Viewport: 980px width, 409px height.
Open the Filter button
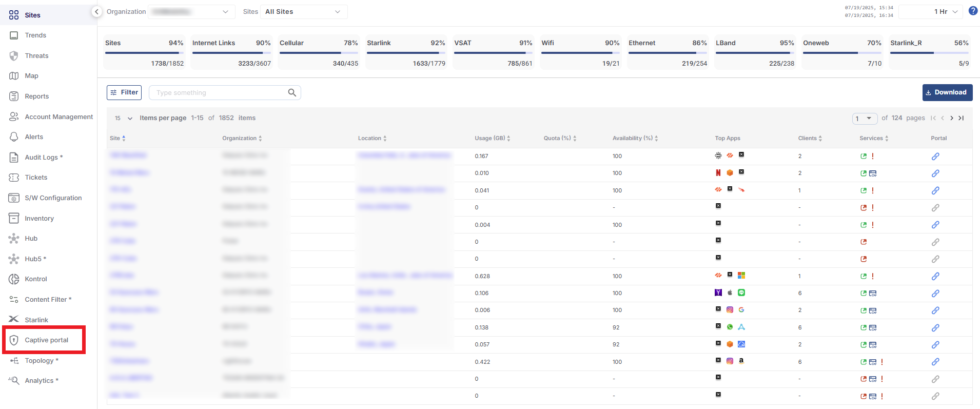[x=124, y=92]
